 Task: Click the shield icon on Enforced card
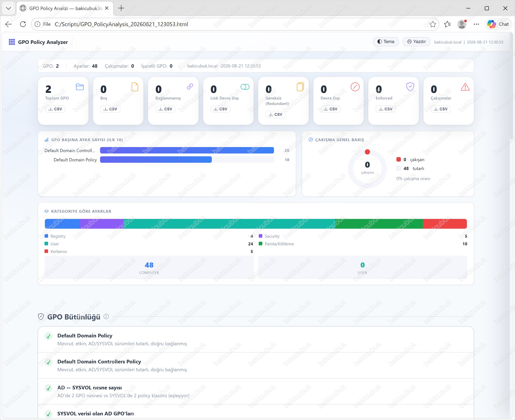[410, 87]
